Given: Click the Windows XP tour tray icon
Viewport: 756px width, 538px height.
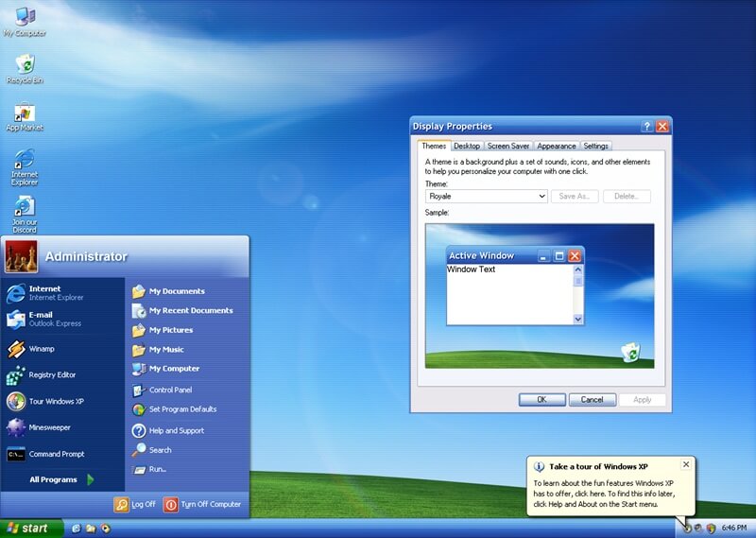Looking at the screenshot, I should pos(688,529).
